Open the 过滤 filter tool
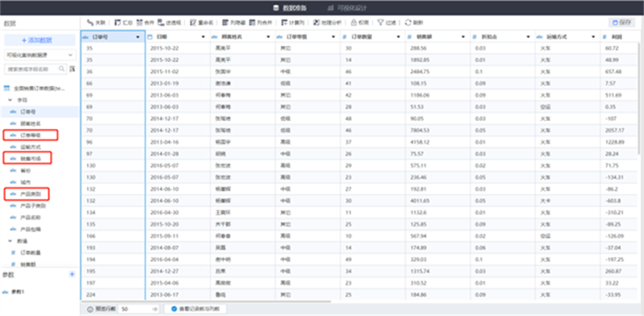The image size is (644, 316). pos(386,23)
